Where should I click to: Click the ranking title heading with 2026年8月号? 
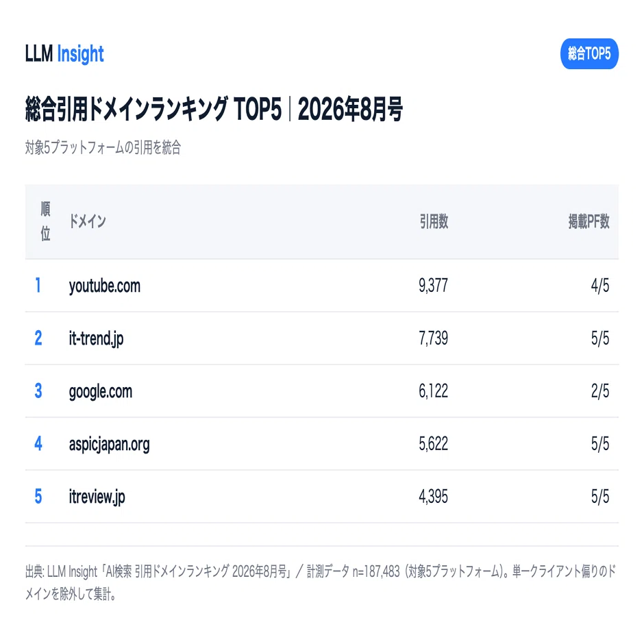pos(214,109)
